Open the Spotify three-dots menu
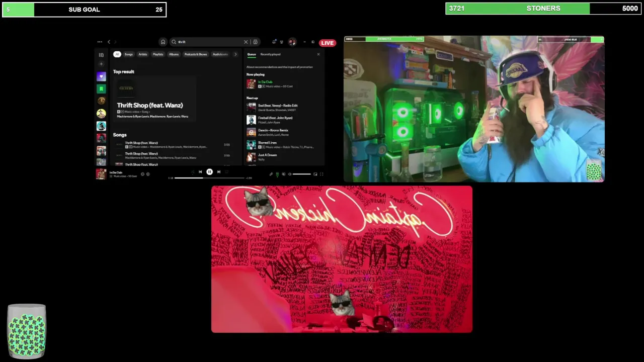 100,42
